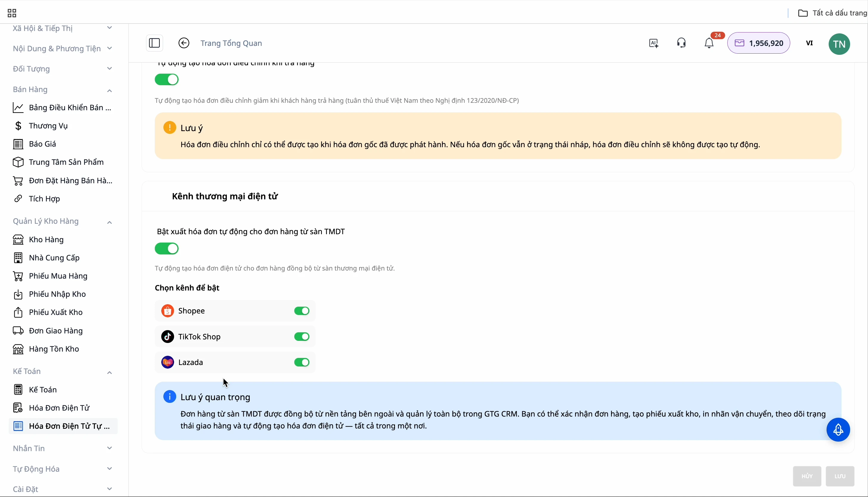Collapse the Bán Hàng section
Viewport: 868px width, 497px height.
tap(109, 91)
